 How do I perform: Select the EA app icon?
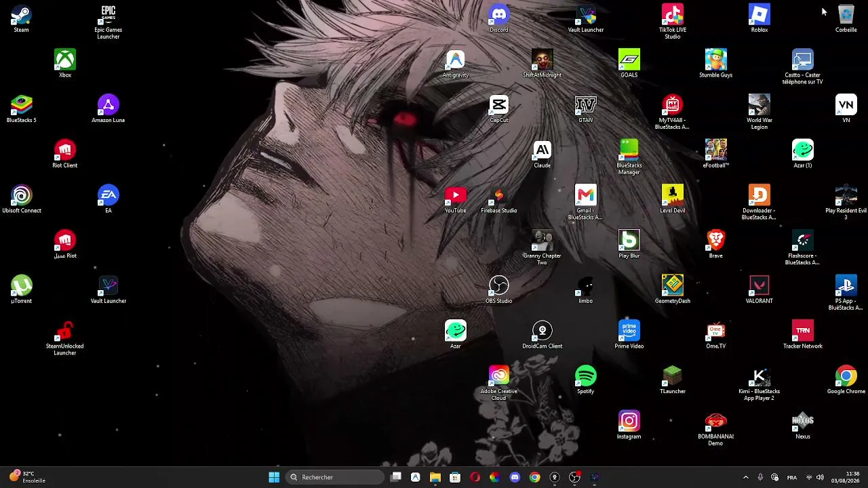coord(108,199)
